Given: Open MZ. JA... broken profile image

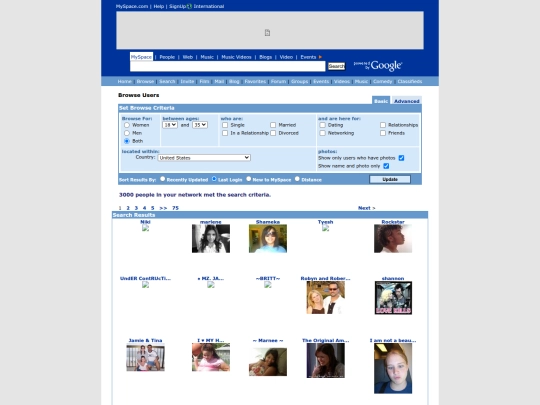Looking at the screenshot, I should [211, 284].
